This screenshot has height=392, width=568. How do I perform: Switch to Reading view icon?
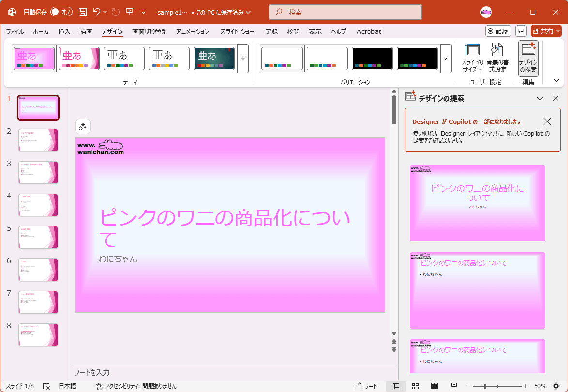434,386
